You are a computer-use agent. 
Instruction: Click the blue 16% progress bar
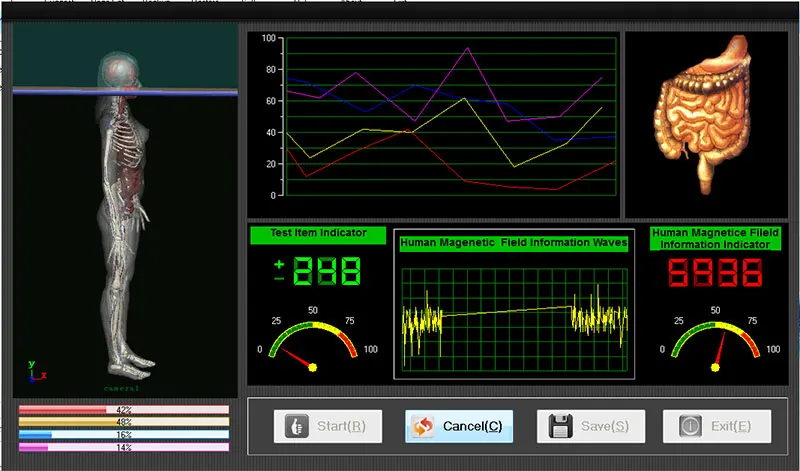124,435
